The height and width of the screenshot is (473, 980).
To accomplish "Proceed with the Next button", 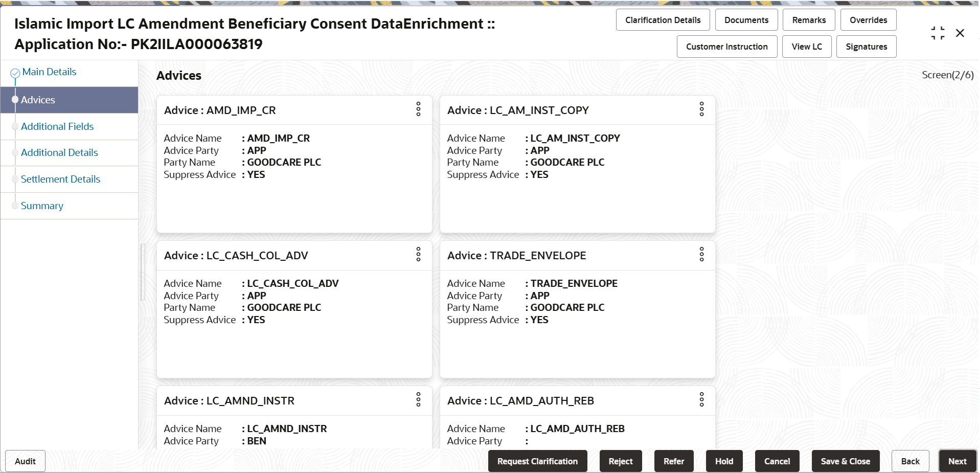I will 957,461.
